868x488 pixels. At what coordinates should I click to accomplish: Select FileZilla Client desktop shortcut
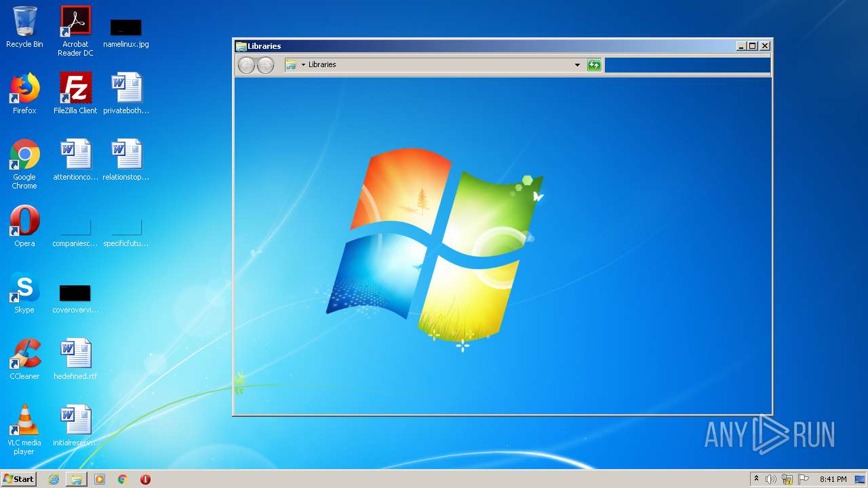[x=75, y=94]
